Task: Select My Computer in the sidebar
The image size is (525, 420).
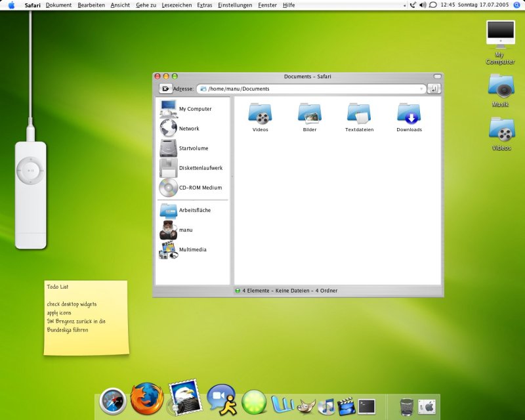Action: click(186, 109)
